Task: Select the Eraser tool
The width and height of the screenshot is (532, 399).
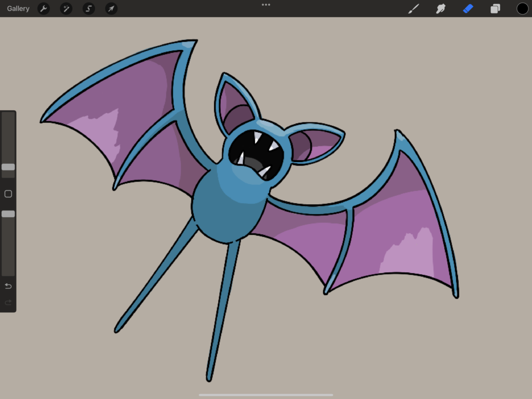Action: (x=468, y=8)
